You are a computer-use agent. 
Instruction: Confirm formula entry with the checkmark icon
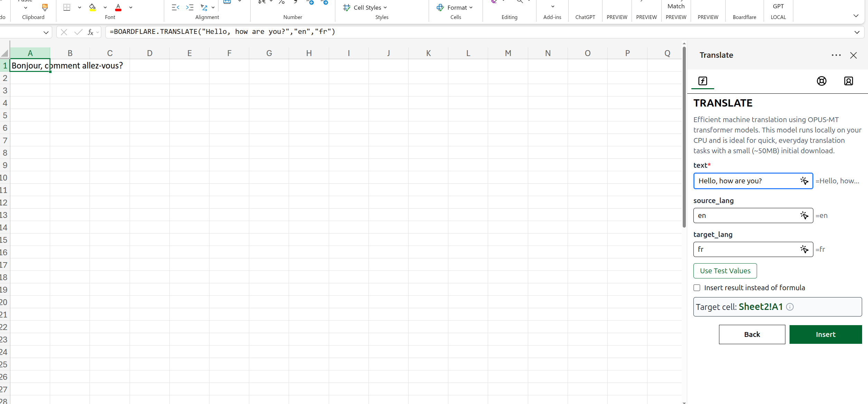point(78,32)
